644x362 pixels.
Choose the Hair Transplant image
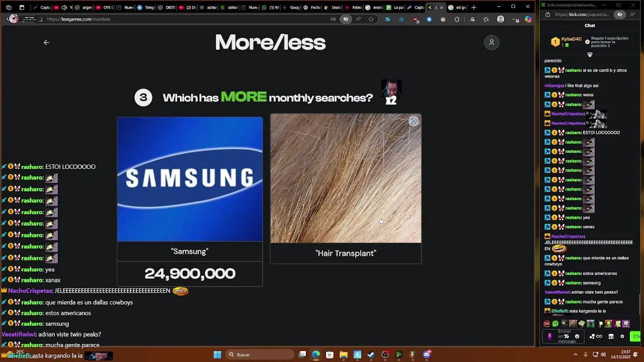[346, 178]
